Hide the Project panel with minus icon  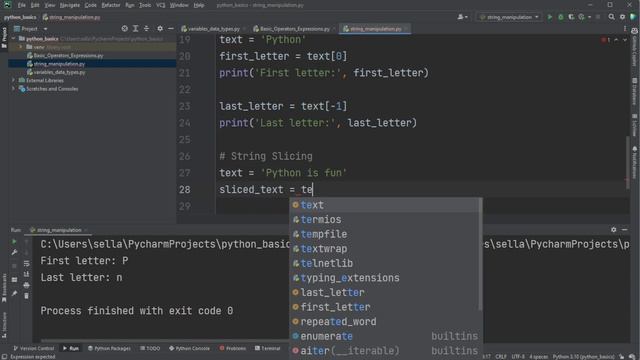pos(171,29)
